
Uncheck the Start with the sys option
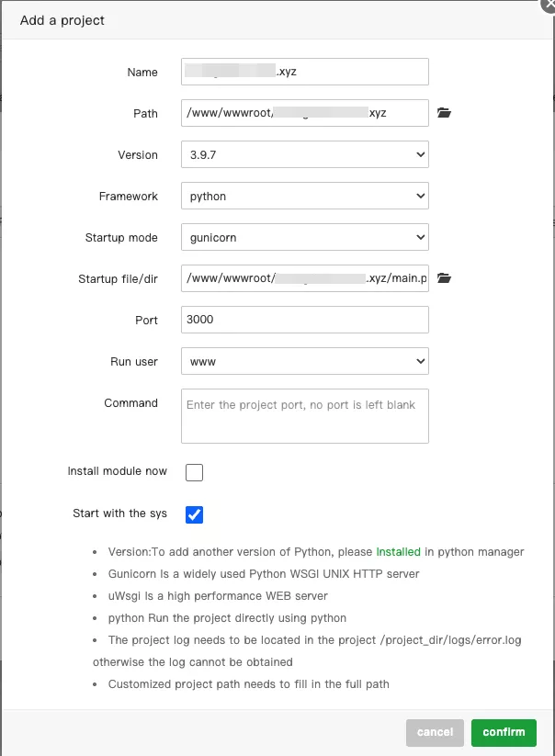pos(194,513)
